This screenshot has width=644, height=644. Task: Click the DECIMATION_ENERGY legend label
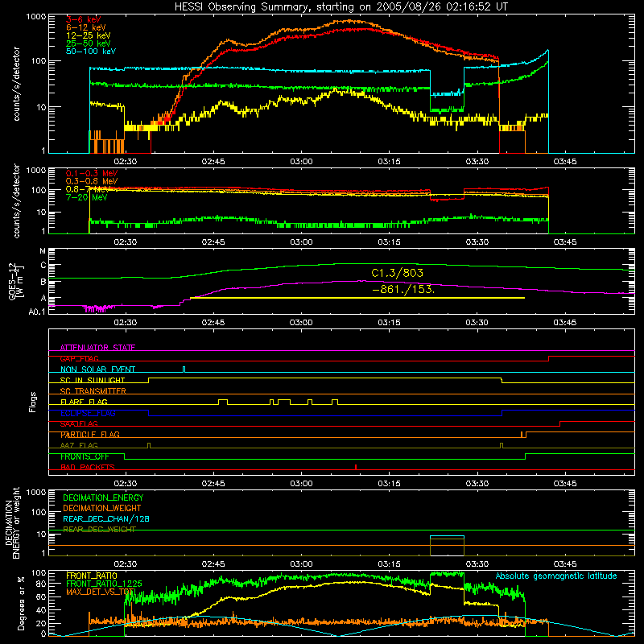click(x=103, y=497)
